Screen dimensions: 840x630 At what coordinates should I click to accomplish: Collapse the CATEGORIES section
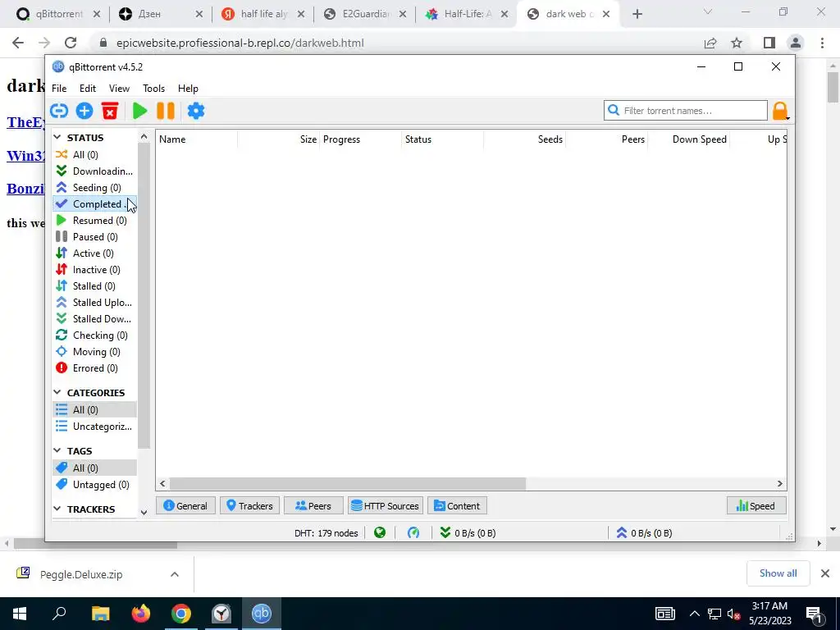57,393
